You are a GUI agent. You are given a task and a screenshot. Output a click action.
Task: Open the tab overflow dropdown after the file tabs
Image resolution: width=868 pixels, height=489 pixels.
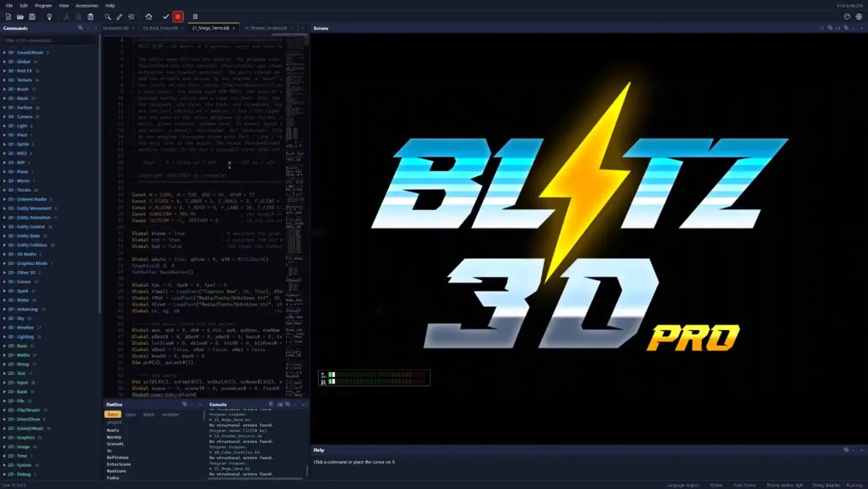tap(303, 28)
